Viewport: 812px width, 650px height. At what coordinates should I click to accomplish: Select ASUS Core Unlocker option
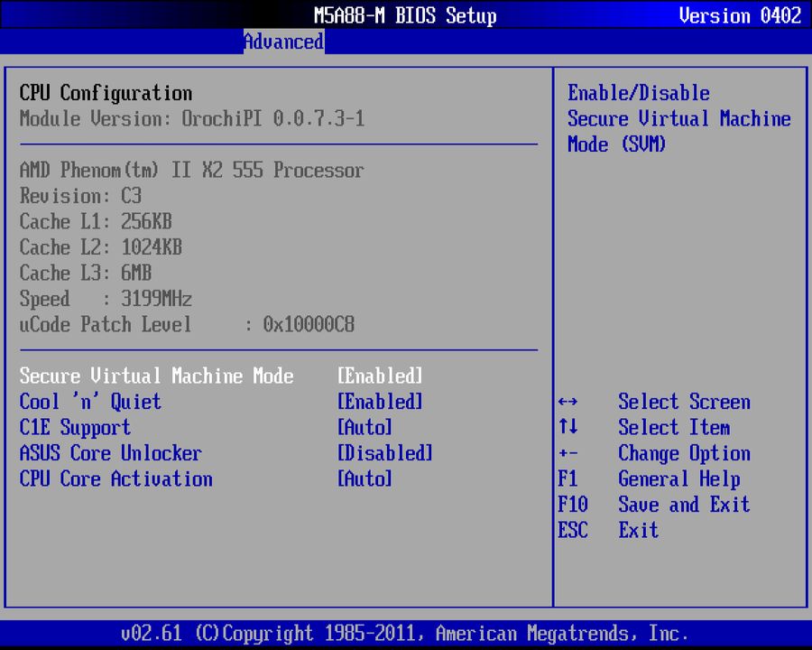pos(110,453)
